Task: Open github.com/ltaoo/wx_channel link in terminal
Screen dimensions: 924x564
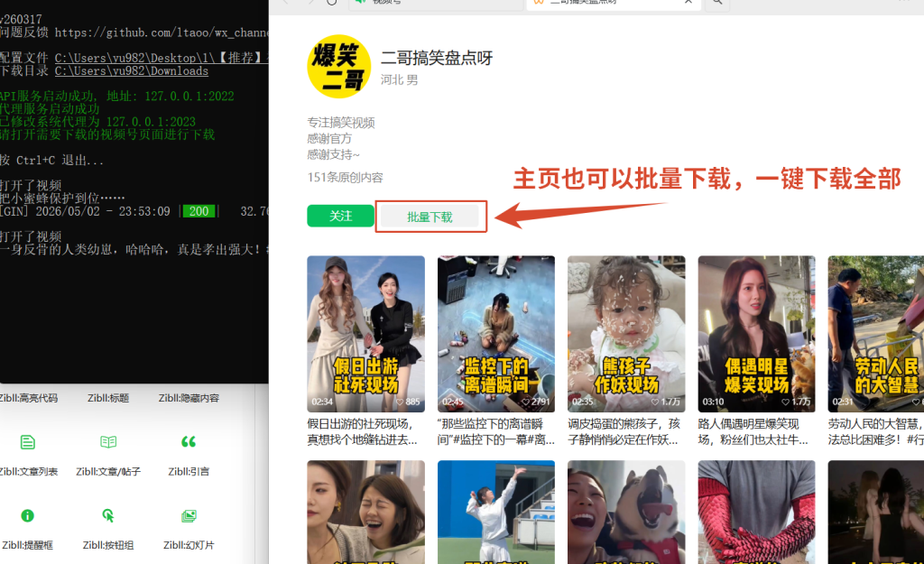Action: (x=162, y=32)
